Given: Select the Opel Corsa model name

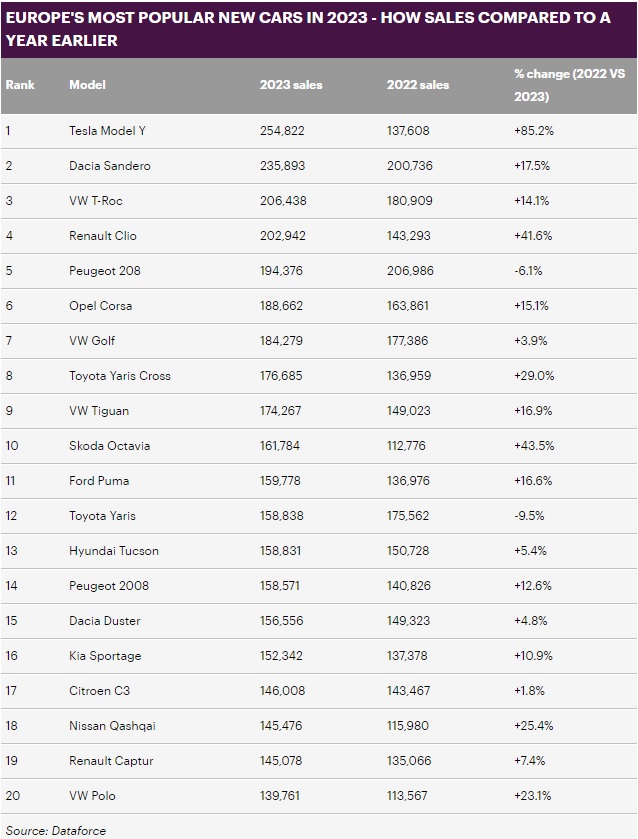Looking at the screenshot, I should (101, 306).
